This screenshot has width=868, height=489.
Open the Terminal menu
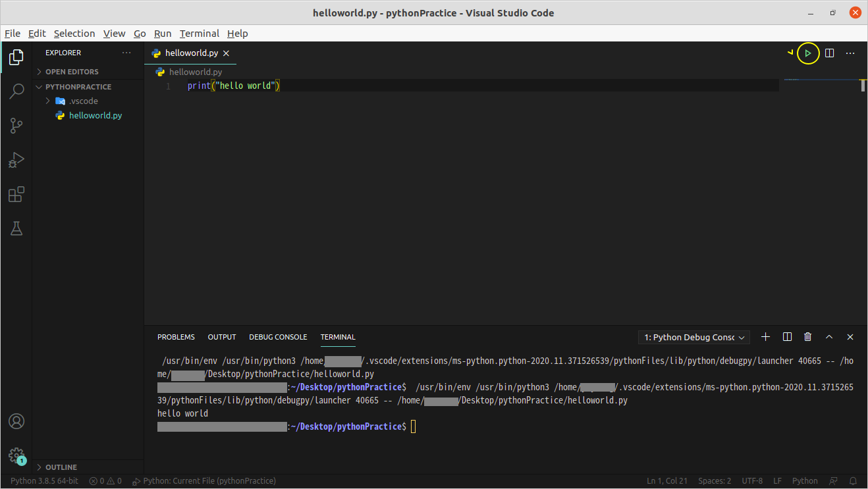click(x=200, y=34)
